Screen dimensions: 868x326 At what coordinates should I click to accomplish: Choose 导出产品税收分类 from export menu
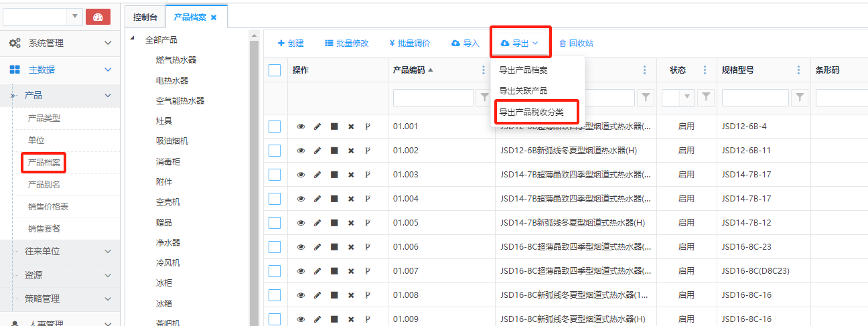[531, 111]
